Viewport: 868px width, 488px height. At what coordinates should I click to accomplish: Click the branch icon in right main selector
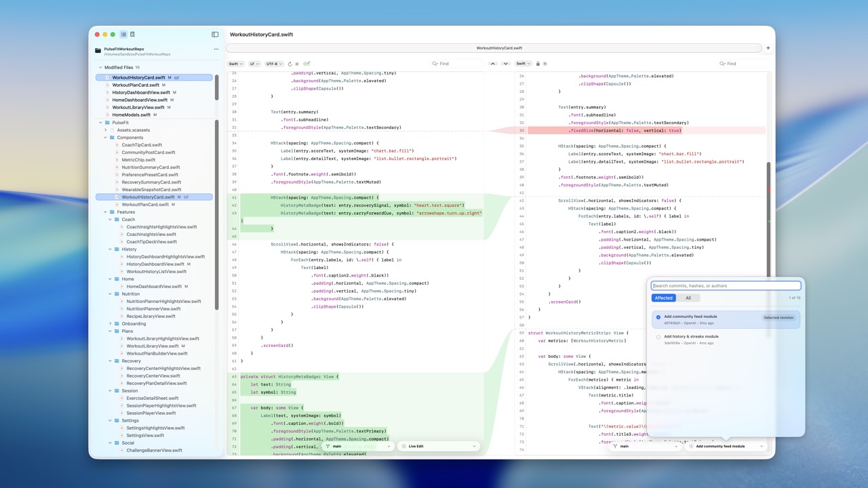tap(616, 446)
